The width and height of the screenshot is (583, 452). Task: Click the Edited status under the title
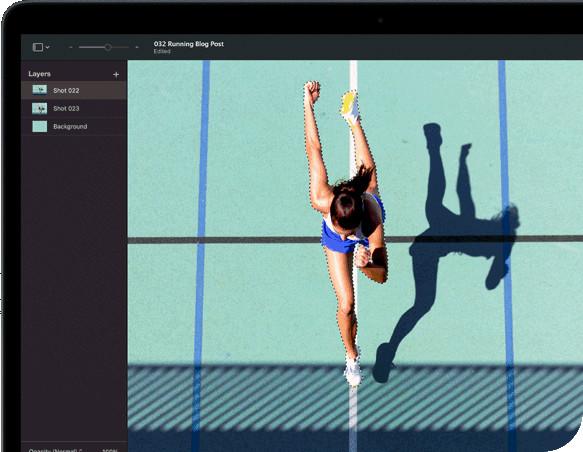162,51
